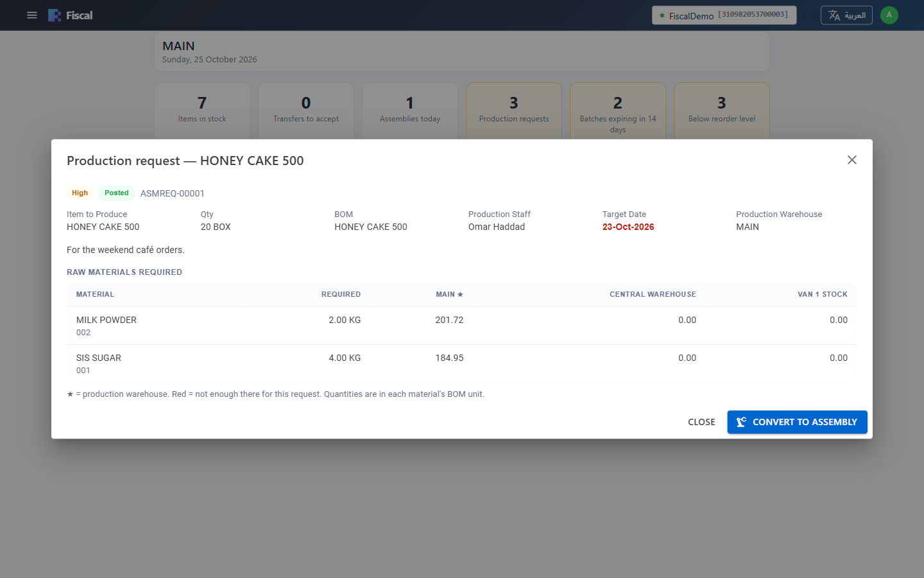
Task: Click the Production Warehouse value MAIN
Action: 748,227
